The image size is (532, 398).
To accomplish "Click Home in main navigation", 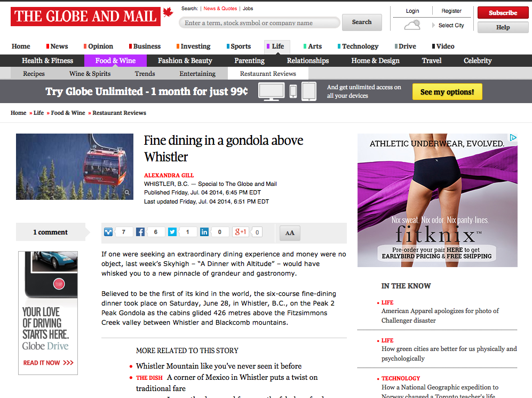I will [21, 46].
